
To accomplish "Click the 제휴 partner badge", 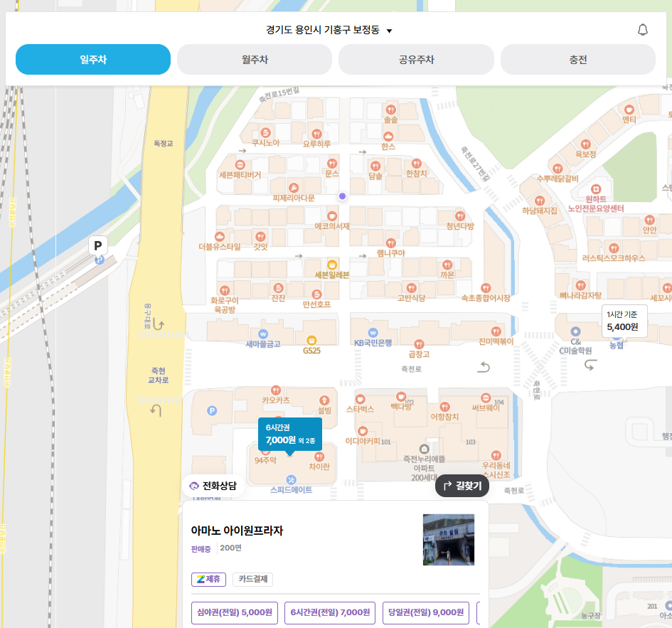I will [x=208, y=579].
